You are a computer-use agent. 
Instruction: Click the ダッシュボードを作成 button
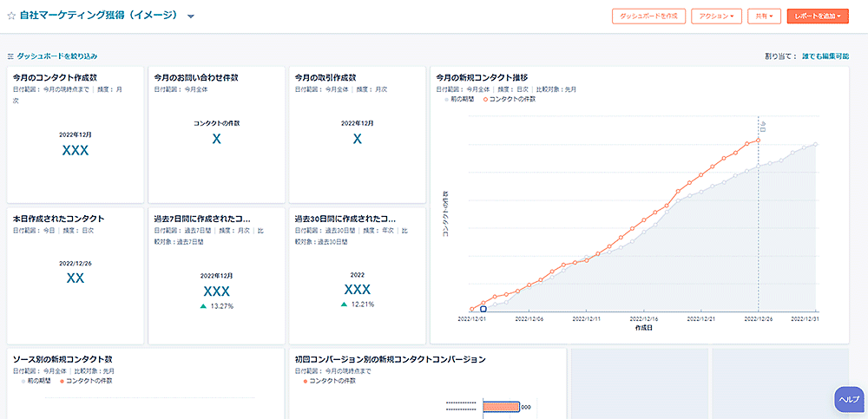click(x=649, y=16)
